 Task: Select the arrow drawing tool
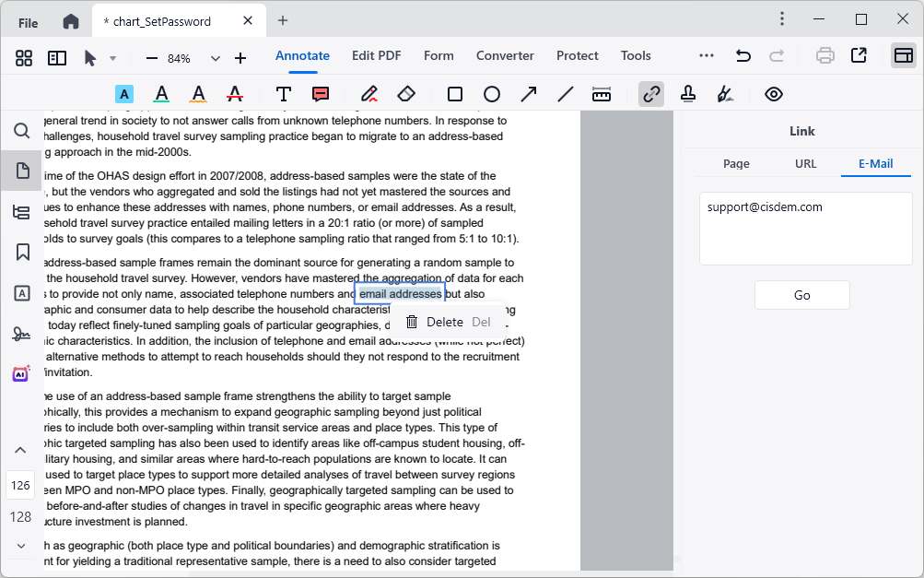point(529,94)
